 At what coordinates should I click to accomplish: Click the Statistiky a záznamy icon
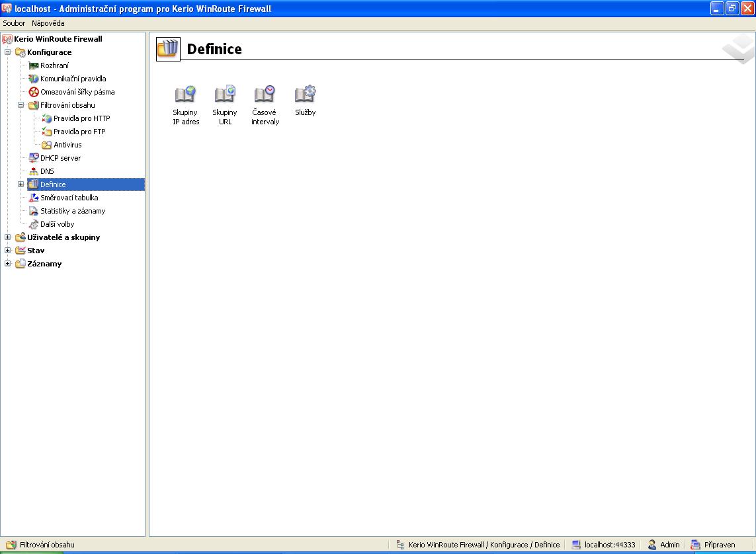coord(33,211)
